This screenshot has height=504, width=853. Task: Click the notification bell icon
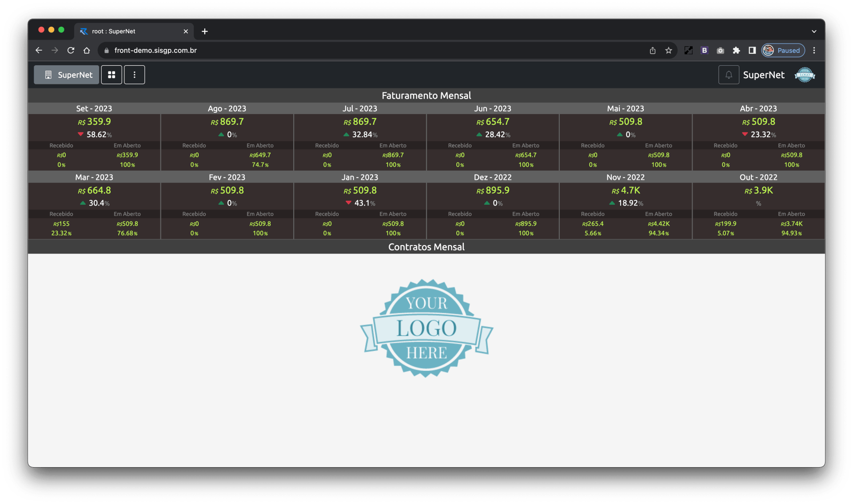tap(729, 75)
